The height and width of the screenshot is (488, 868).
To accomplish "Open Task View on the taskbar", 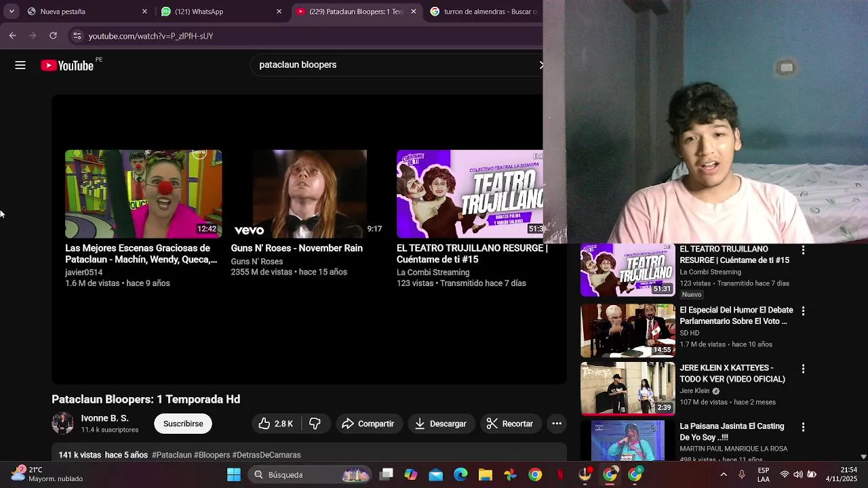I will coord(386,474).
